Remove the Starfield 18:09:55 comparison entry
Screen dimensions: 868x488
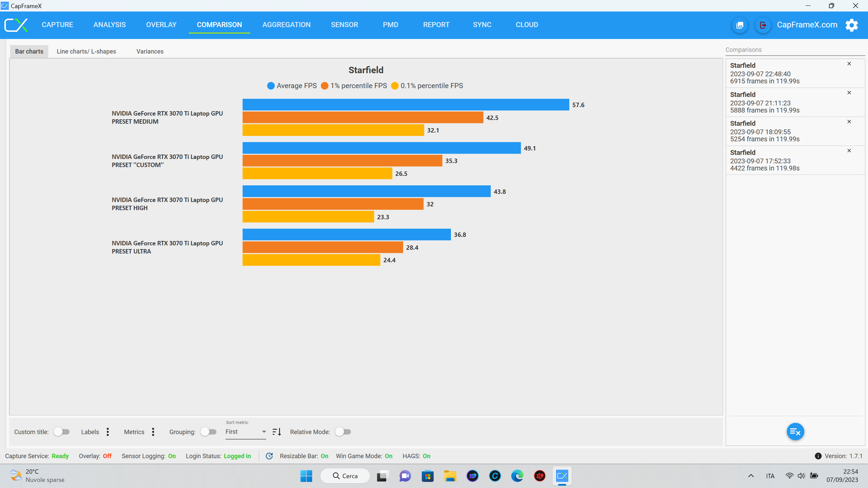849,122
